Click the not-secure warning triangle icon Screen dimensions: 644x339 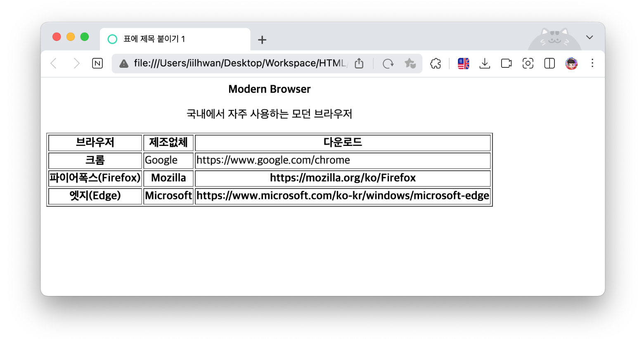124,63
